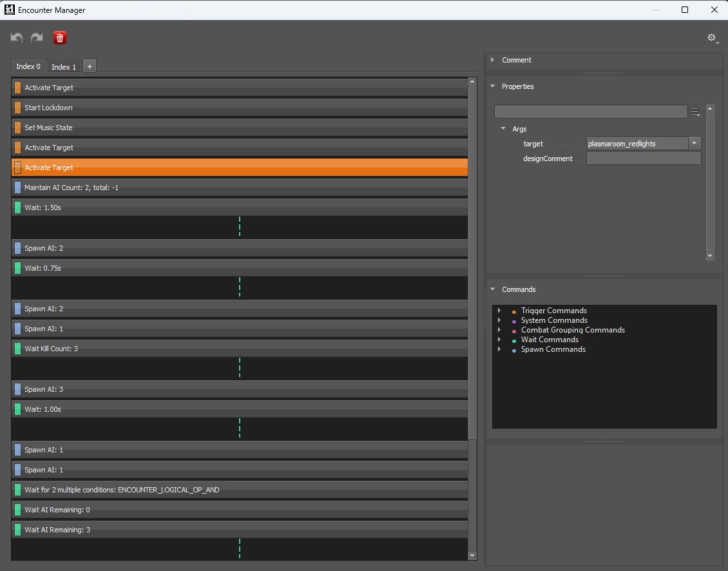Open the properties list options icon

[694, 111]
